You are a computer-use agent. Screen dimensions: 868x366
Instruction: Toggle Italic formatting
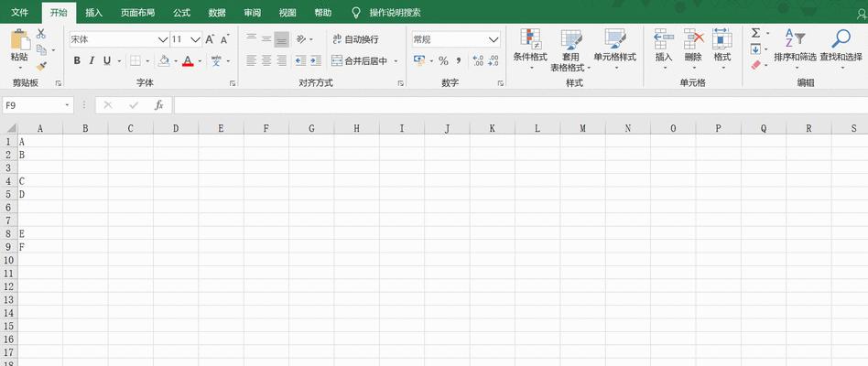coord(92,60)
